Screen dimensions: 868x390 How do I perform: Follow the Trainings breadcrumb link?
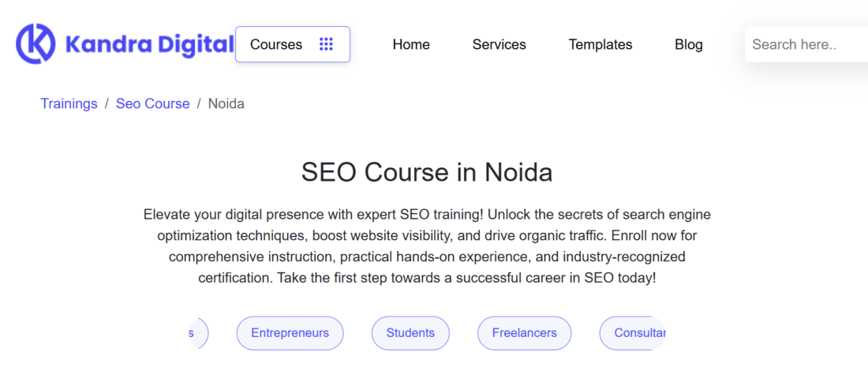69,103
